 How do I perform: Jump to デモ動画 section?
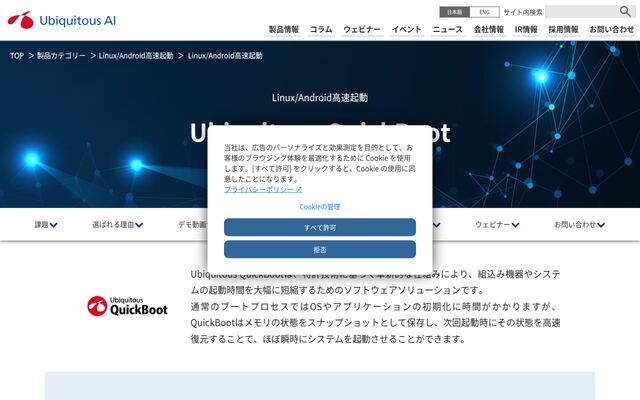point(192,224)
